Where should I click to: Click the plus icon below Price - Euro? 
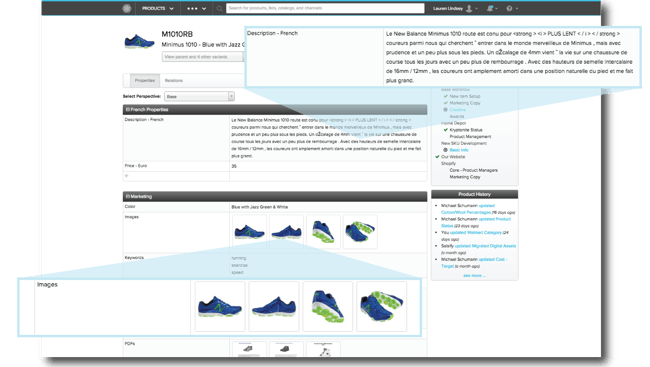(126, 176)
